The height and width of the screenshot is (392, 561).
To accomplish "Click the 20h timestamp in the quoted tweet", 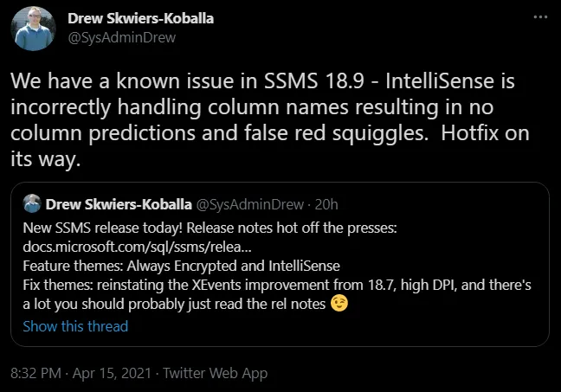I will [327, 205].
